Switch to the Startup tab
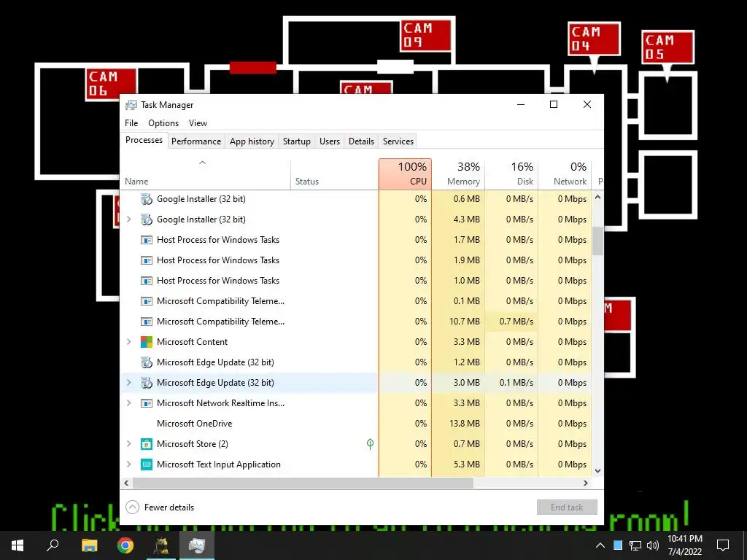The image size is (747, 560). pyautogui.click(x=296, y=141)
